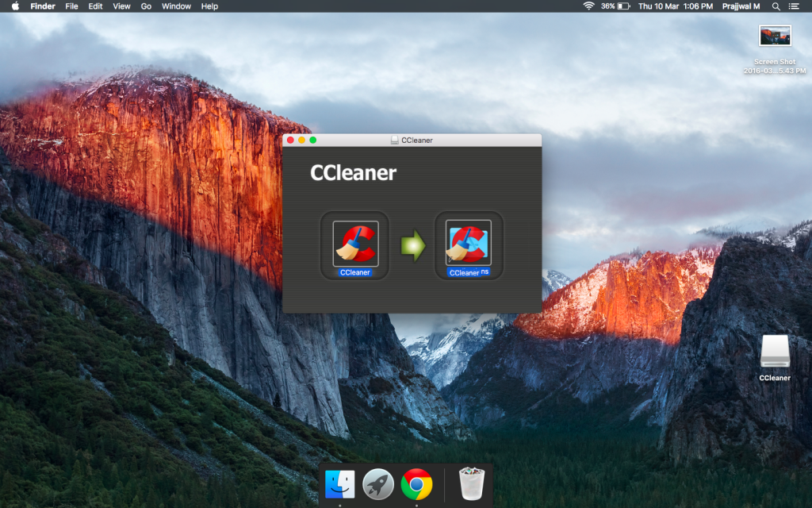Viewport: 812px width, 508px height.
Task: Open the File menu
Action: pyautogui.click(x=71, y=6)
